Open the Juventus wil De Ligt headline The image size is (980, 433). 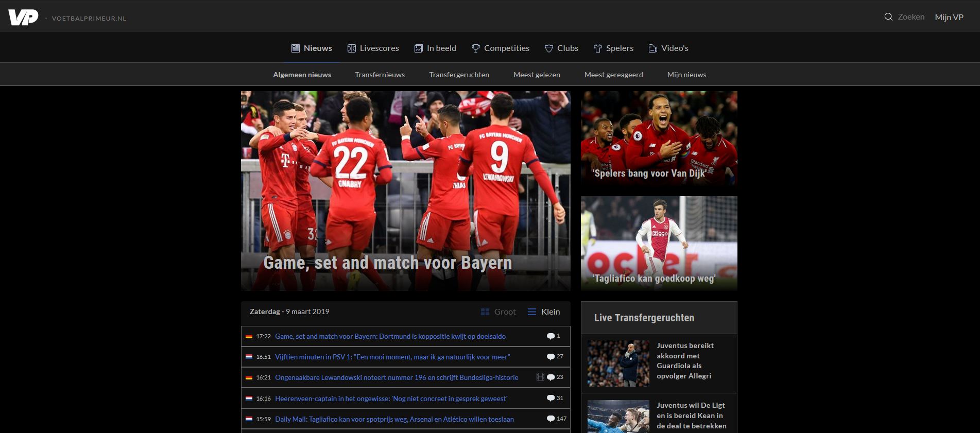[692, 415]
